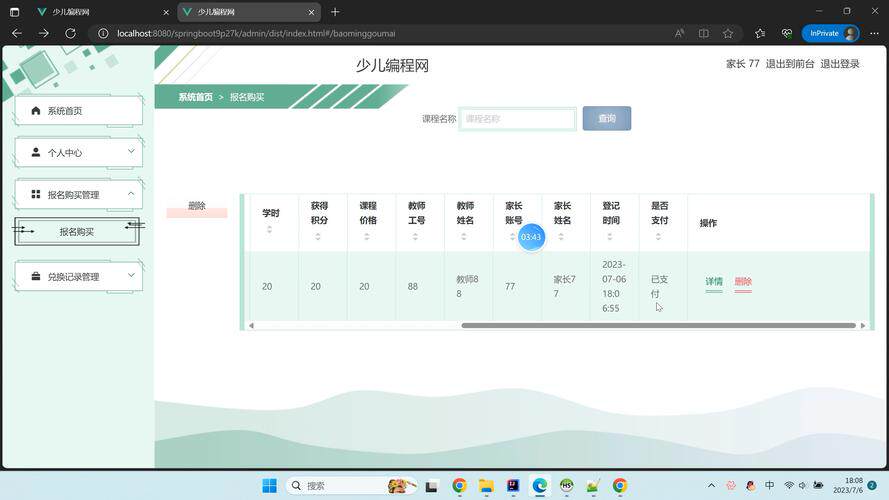The width and height of the screenshot is (889, 500).
Task: Open a new browser tab
Action: click(x=335, y=12)
